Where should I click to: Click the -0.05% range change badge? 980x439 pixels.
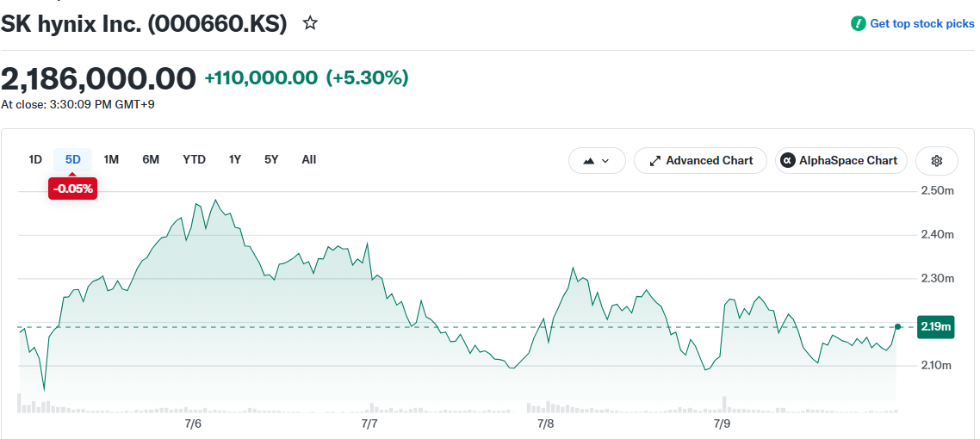(72, 188)
